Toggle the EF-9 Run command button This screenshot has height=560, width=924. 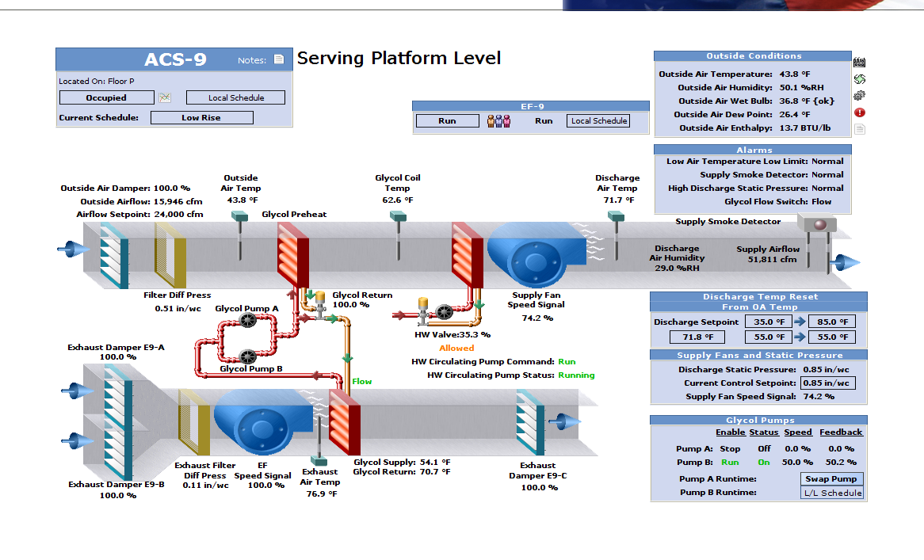(x=447, y=121)
